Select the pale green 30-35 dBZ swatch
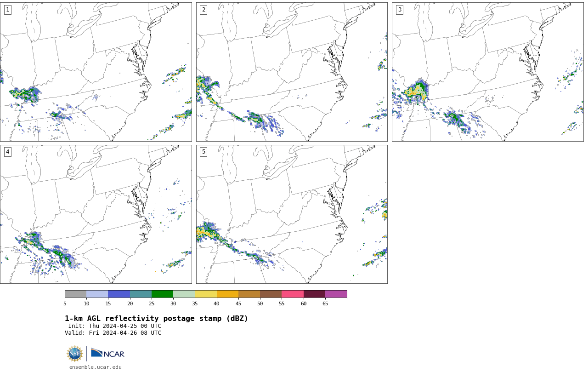This screenshot has width=588, height=372. coord(184,294)
